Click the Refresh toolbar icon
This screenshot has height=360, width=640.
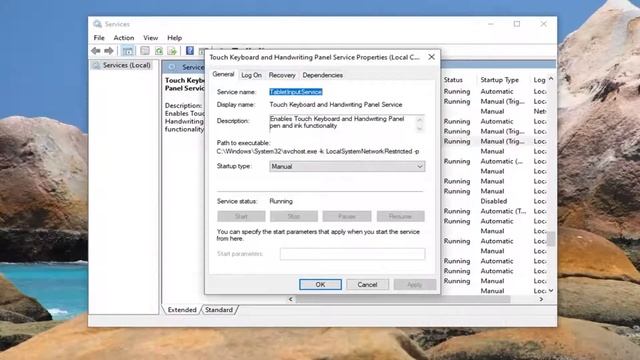coord(159,51)
